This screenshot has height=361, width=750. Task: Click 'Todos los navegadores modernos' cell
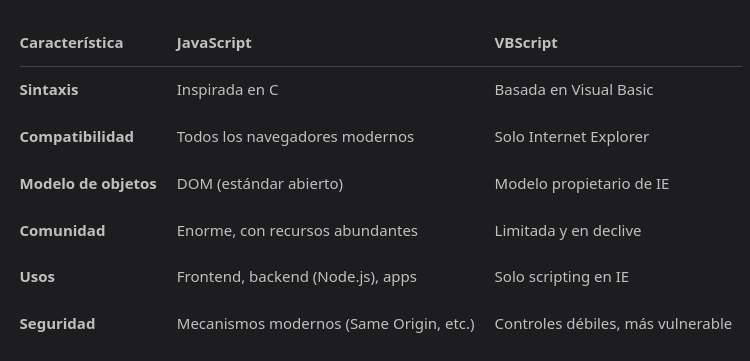click(x=295, y=137)
